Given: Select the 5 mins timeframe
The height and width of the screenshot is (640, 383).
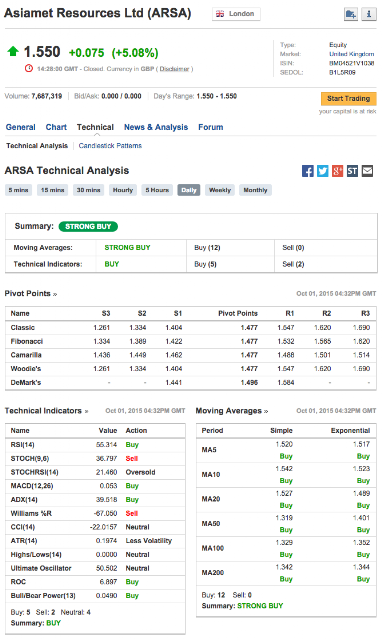Looking at the screenshot, I should click(18, 190).
